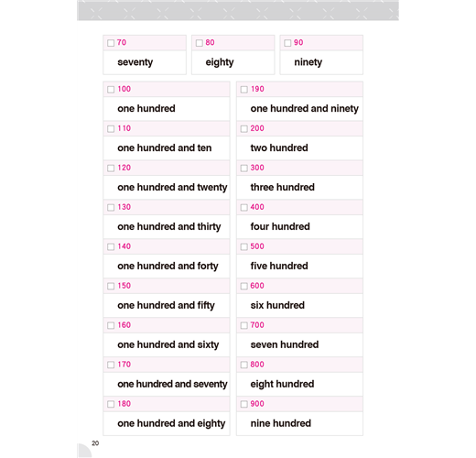Image resolution: width=476 pixels, height=458 pixels.
Task: Click the 'one hundred and sixty' text
Action: 168,344
